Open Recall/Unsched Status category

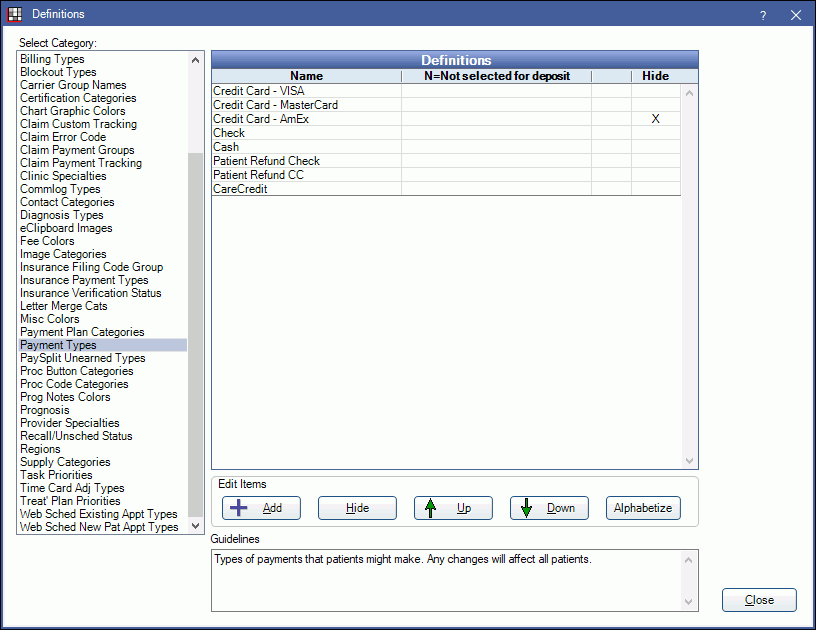coord(103,436)
